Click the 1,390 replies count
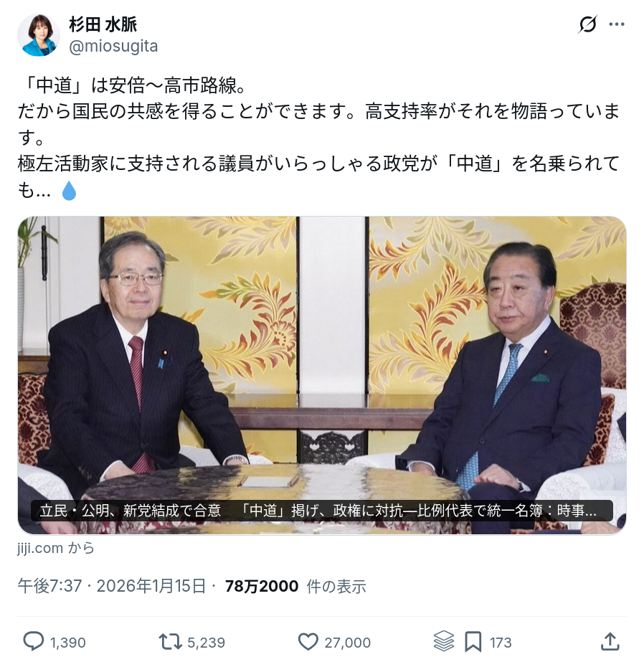Image resolution: width=644 pixels, height=667 pixels. [67, 643]
